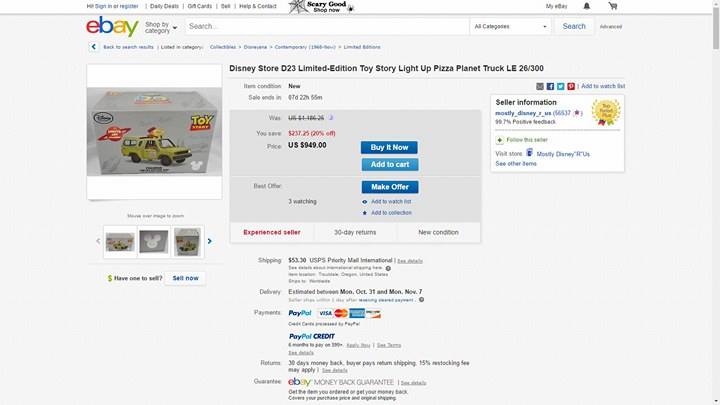Expand the Shop by category menu
720x405 pixels.
(x=161, y=27)
